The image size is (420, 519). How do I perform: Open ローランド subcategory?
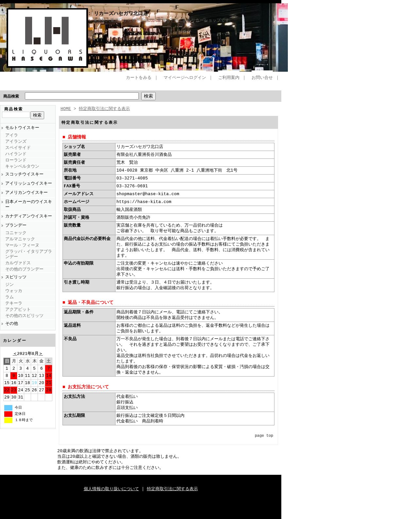16,160
